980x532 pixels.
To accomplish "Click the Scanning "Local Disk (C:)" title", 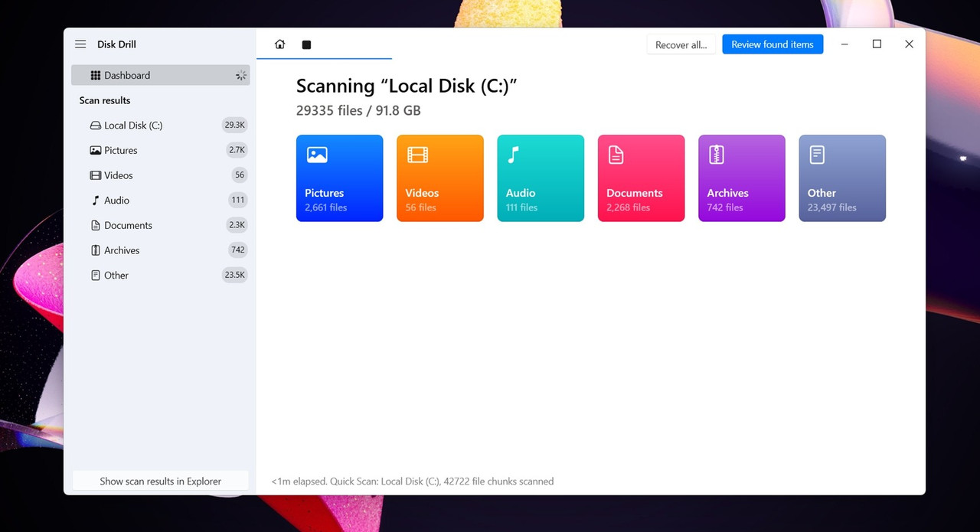I will [x=407, y=86].
